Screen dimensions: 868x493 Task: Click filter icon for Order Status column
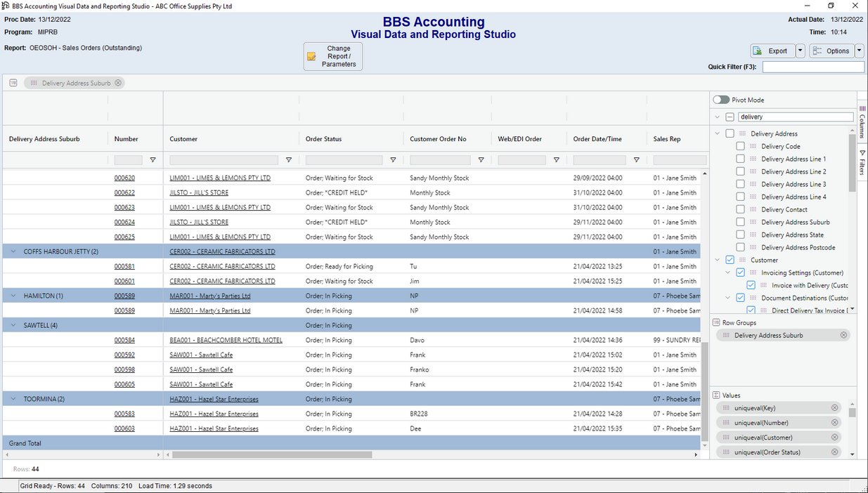click(x=393, y=160)
